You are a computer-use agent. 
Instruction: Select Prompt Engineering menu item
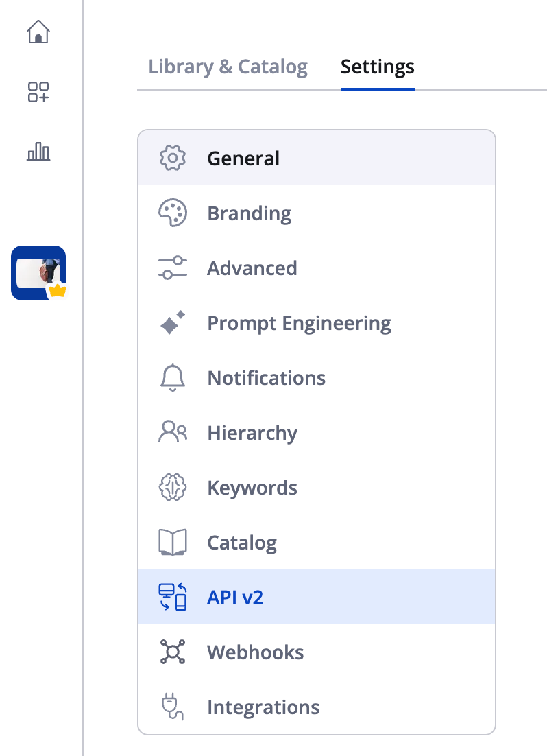click(x=299, y=323)
